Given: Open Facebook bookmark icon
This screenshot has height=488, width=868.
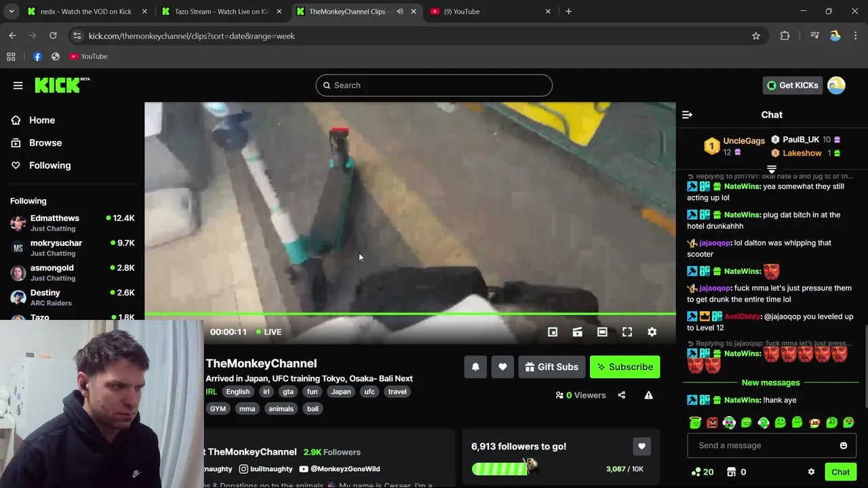Looking at the screenshot, I should 37,56.
